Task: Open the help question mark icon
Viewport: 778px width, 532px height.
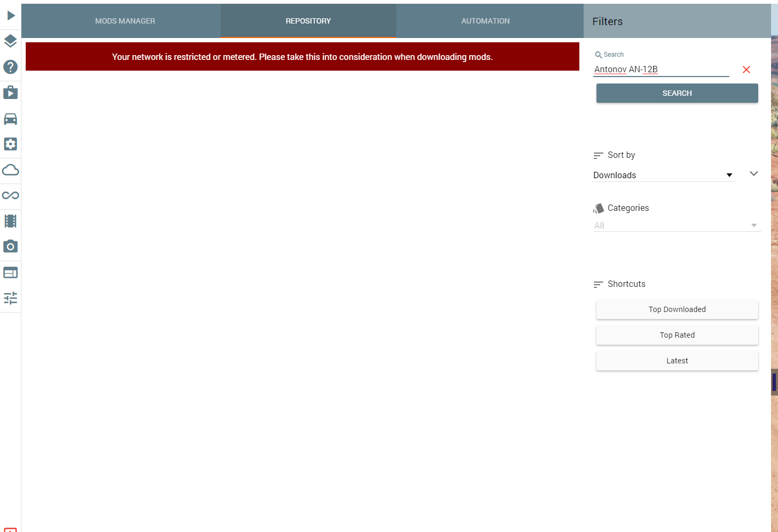Action: point(11,67)
